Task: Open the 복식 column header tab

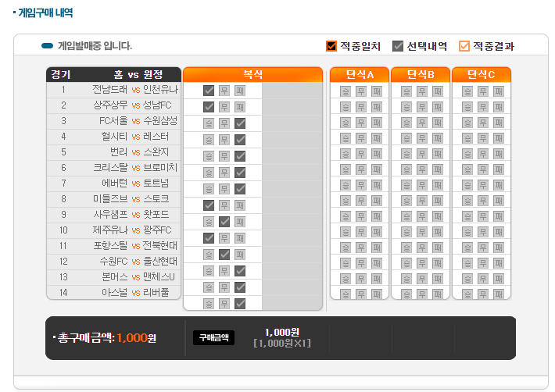Action: click(252, 75)
